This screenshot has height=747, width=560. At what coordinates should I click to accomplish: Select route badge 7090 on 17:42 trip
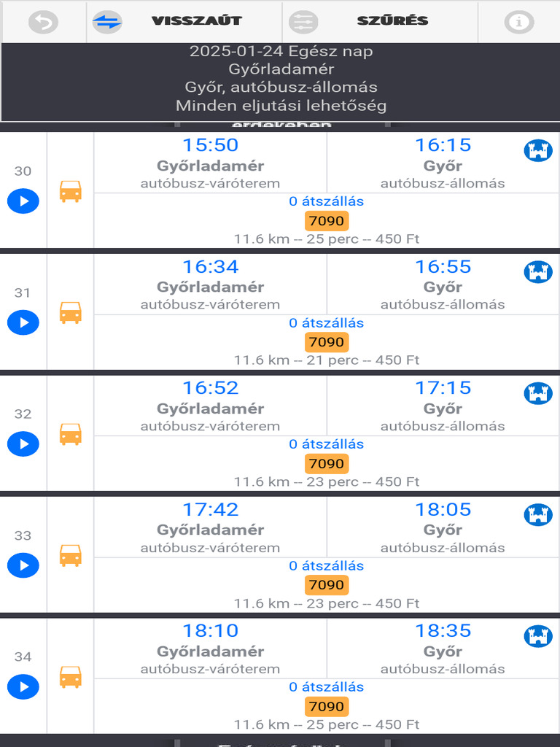326,585
